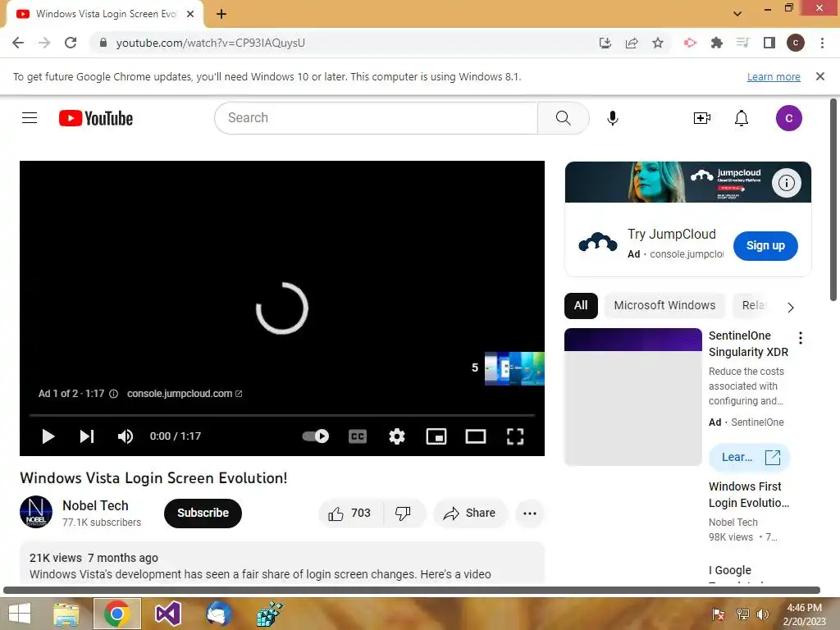Click the address bar URL

pyautogui.click(x=211, y=43)
